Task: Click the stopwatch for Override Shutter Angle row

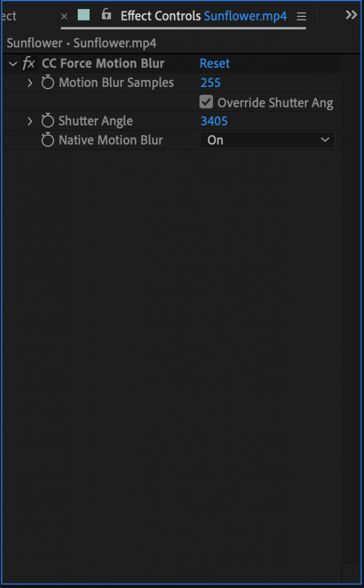Action: (x=47, y=102)
